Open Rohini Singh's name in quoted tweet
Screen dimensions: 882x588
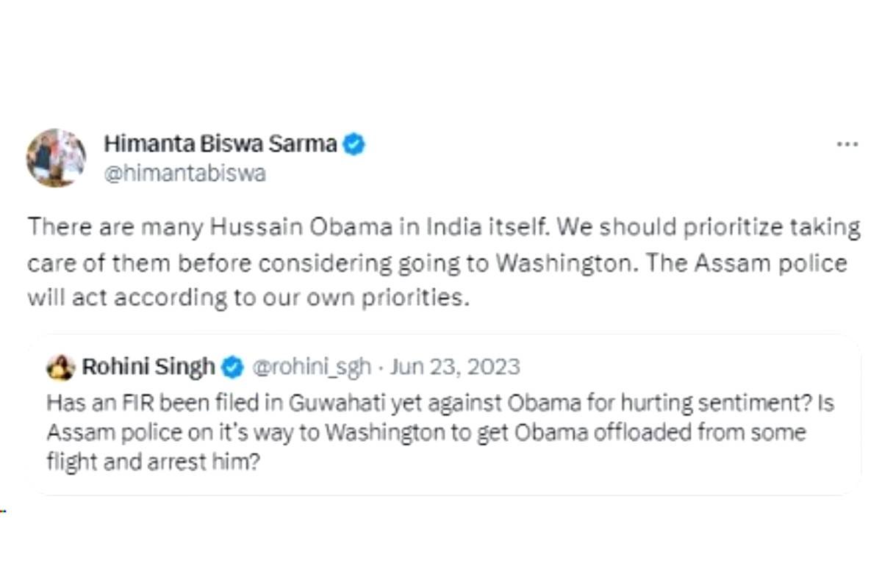point(148,367)
